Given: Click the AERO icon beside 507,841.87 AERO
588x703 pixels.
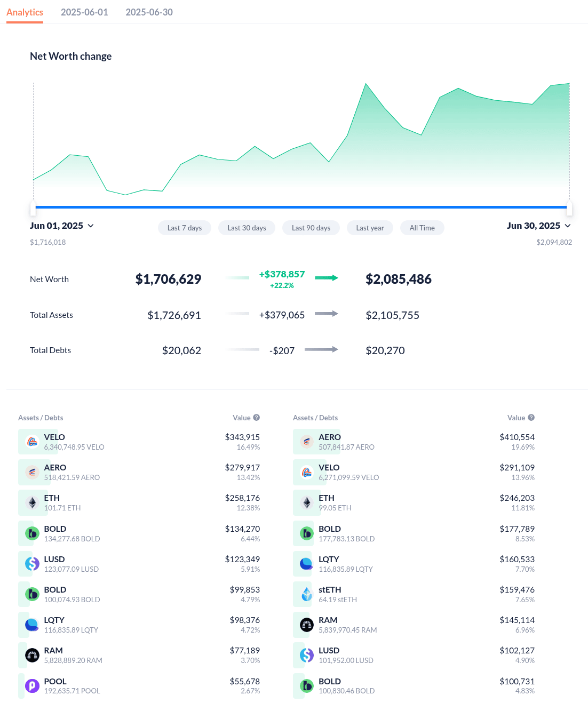Looking at the screenshot, I should 307,442.
